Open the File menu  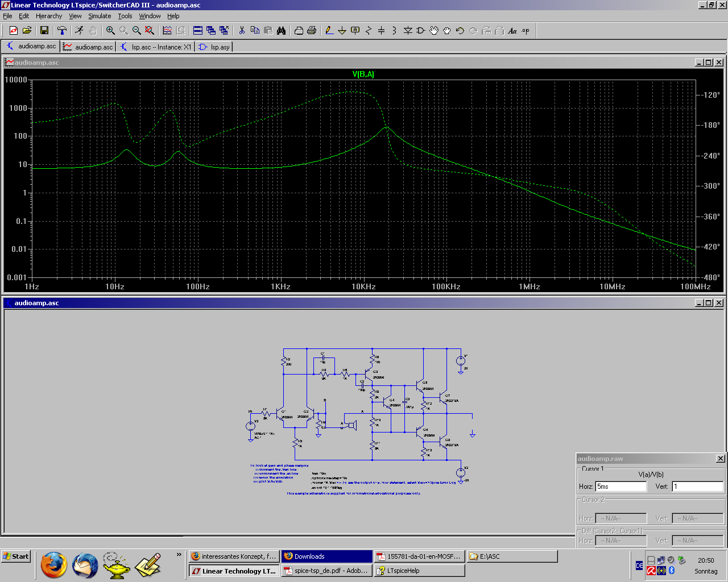(x=7, y=16)
